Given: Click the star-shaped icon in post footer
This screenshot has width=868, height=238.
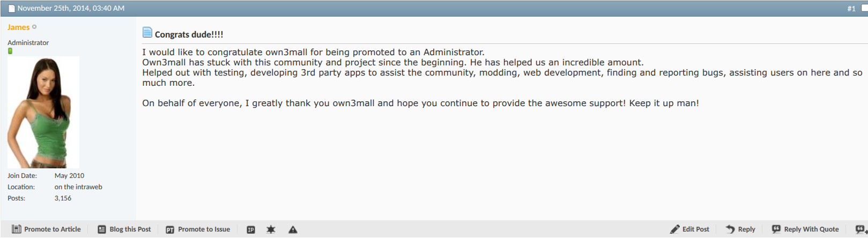Looking at the screenshot, I should (x=271, y=229).
